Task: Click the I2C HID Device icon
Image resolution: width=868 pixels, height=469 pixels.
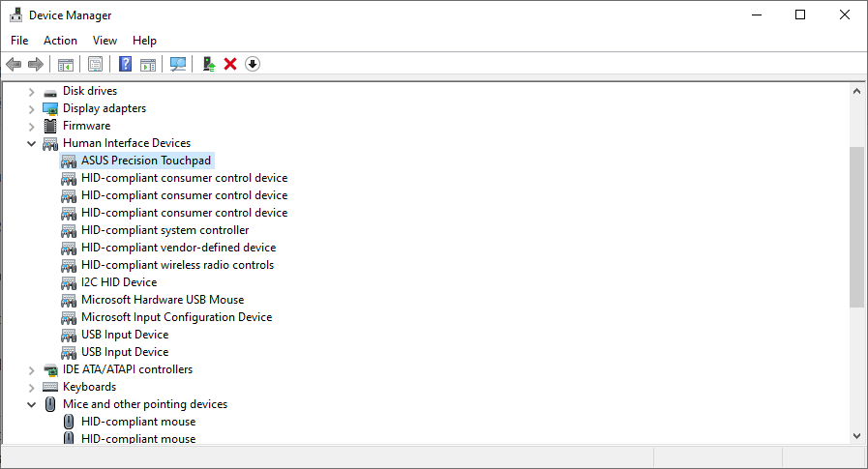Action: tap(69, 282)
